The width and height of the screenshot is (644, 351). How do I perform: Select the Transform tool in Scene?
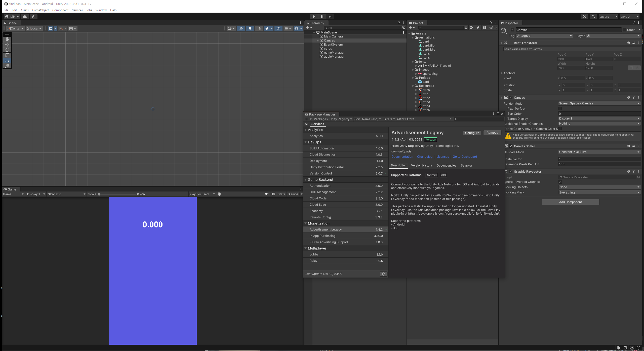click(7, 66)
